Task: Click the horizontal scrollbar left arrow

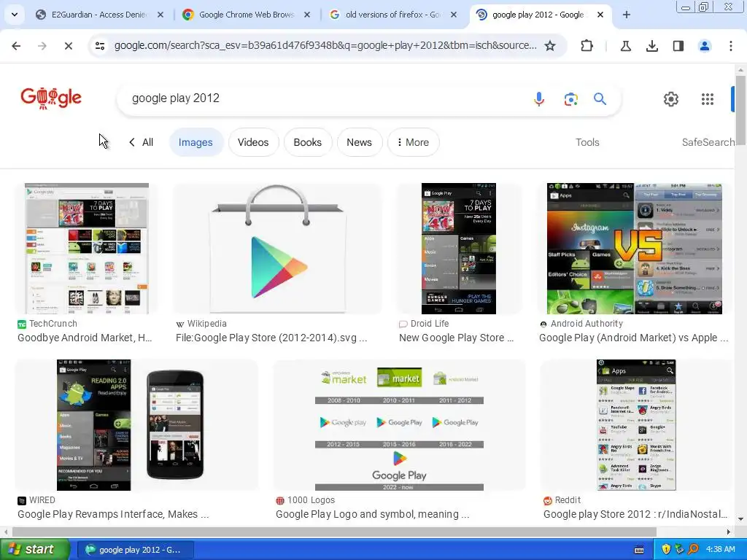Action: 5,532
